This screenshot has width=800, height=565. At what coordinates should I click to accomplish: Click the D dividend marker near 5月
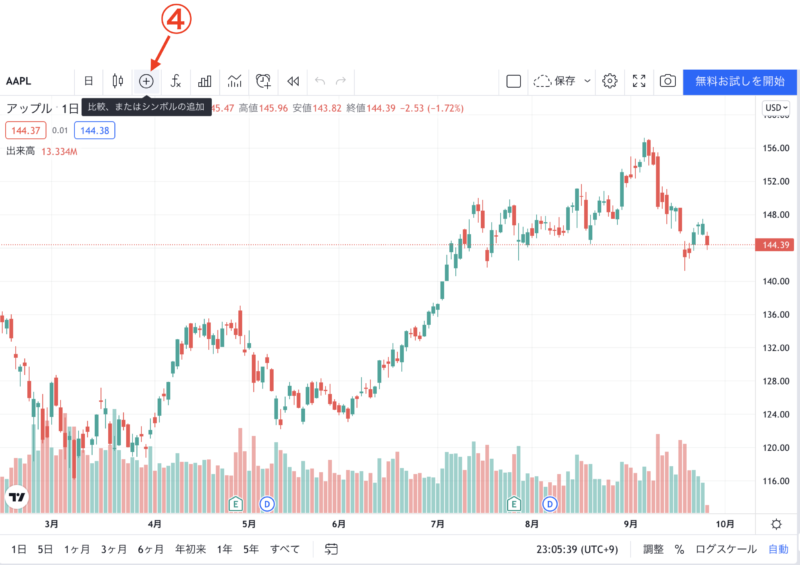267,504
